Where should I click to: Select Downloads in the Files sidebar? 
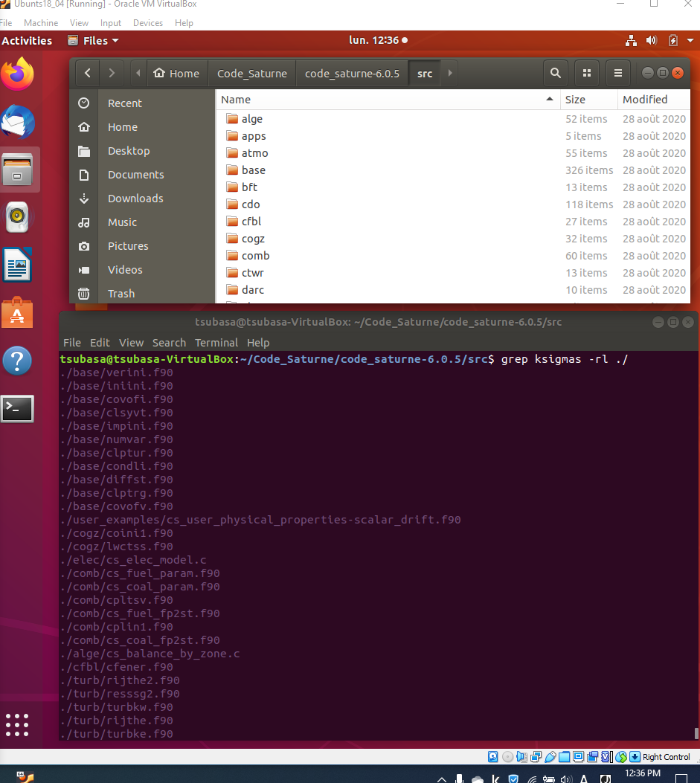click(x=135, y=199)
